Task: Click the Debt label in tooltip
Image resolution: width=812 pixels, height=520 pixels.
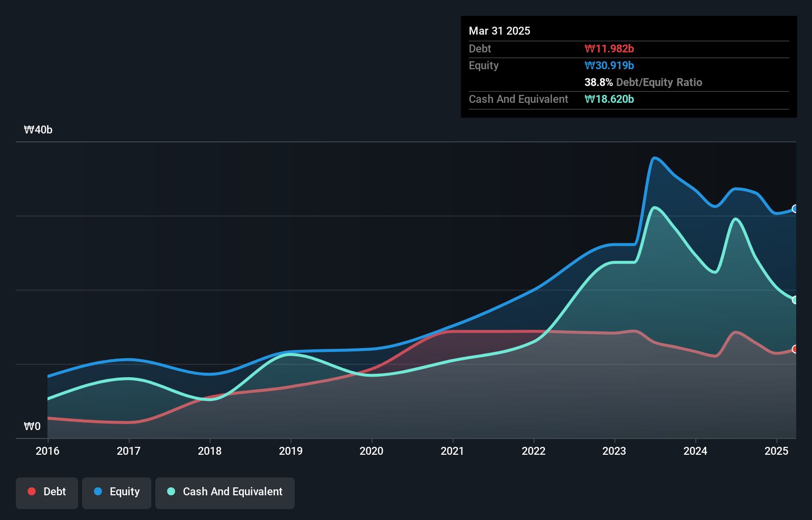Action: (480, 49)
